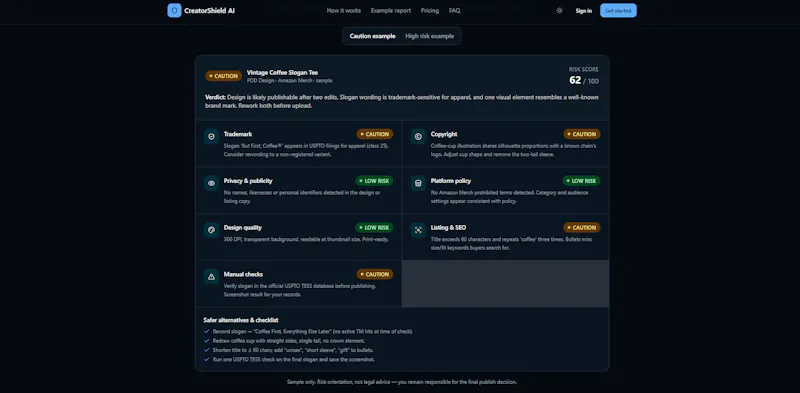Image resolution: width=800 pixels, height=393 pixels.
Task: Click the Design quality LOW RISK badge
Action: [x=374, y=228]
